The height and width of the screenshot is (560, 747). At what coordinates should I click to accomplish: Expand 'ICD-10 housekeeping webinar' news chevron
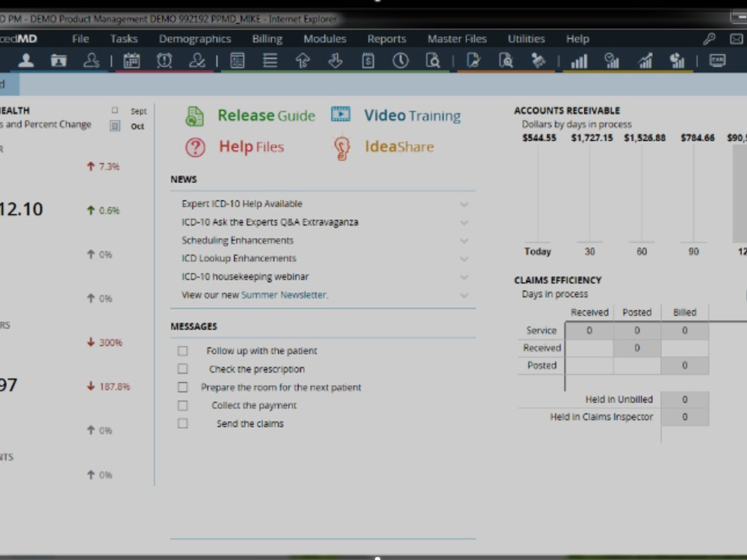pos(464,277)
